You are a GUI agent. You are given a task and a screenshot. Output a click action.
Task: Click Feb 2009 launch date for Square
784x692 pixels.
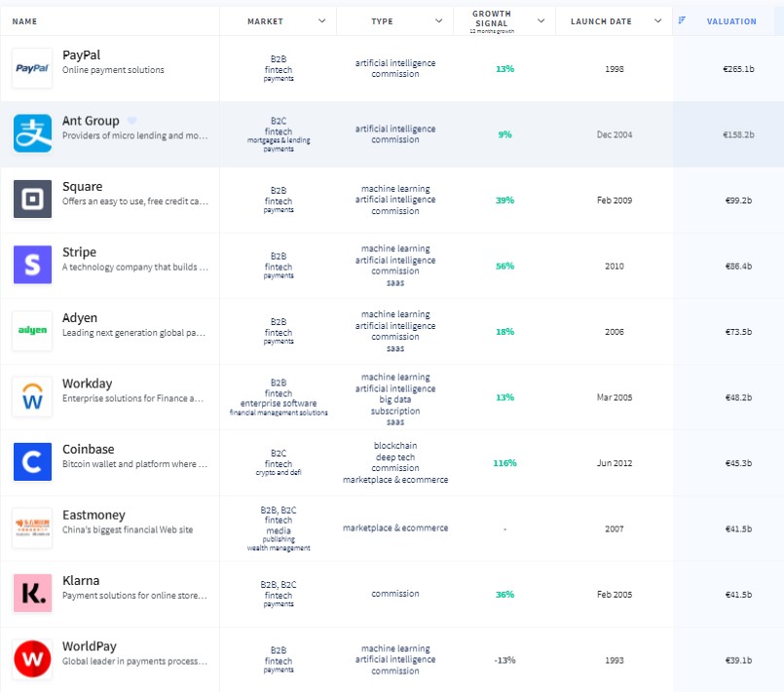[x=614, y=200]
